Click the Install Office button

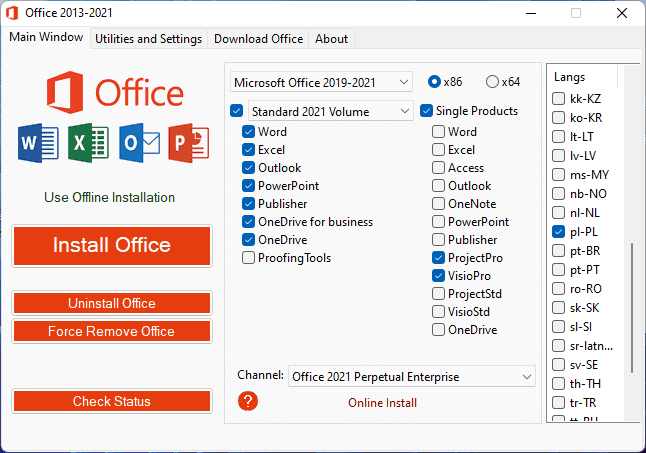click(x=112, y=245)
